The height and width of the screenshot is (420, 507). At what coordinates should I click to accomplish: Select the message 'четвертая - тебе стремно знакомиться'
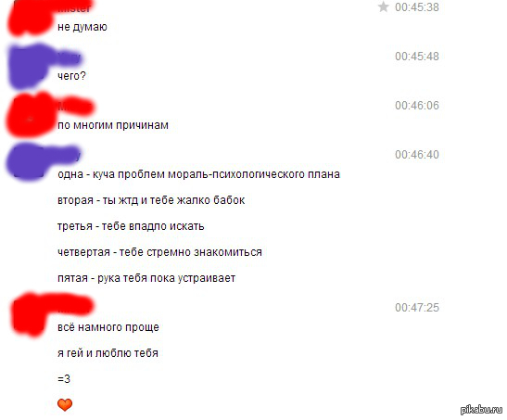click(159, 252)
